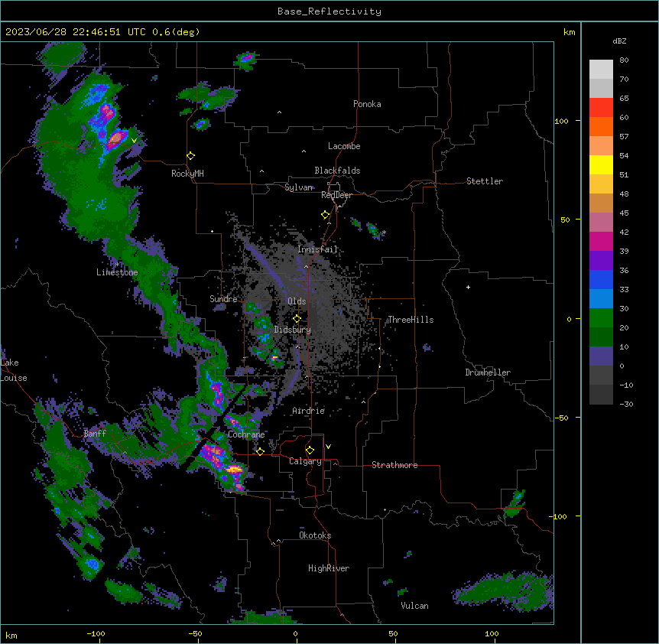The width and height of the screenshot is (659, 644).
Task: Click the HighRiver town label
Action: click(329, 568)
